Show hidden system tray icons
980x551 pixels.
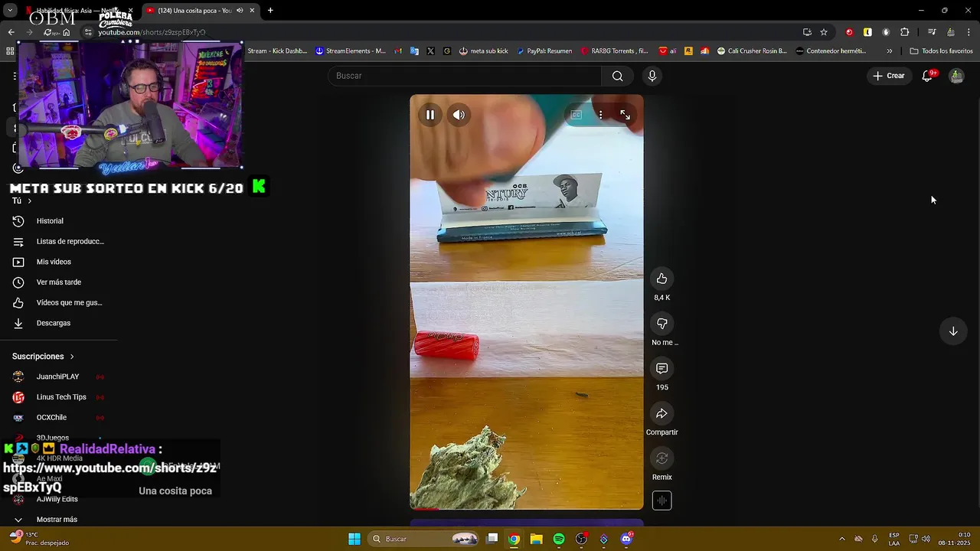click(x=842, y=539)
